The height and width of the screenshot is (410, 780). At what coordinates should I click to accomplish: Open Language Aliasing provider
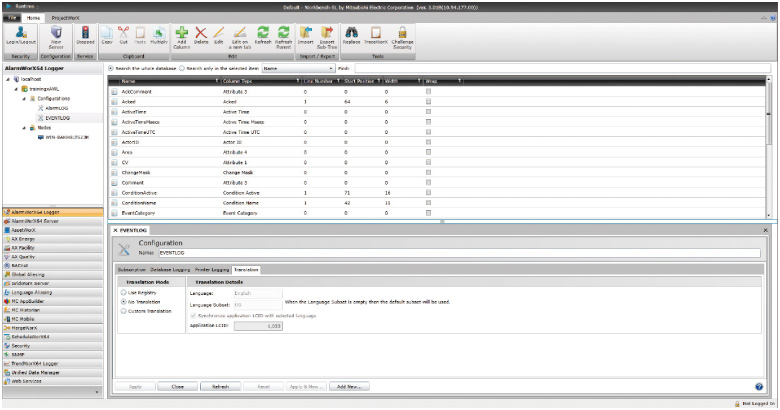[53, 292]
